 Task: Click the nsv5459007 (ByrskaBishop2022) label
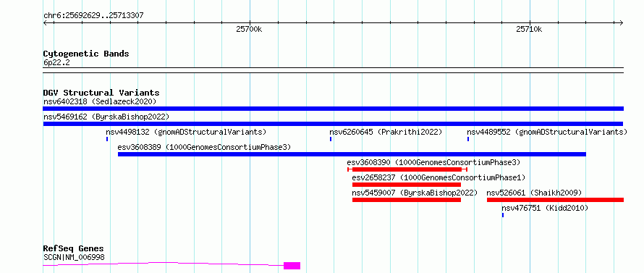click(x=415, y=193)
